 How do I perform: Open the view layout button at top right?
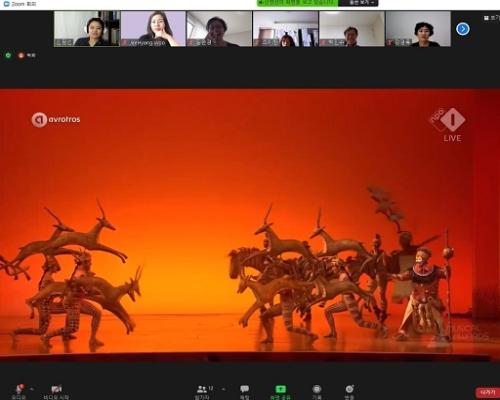coord(492,18)
